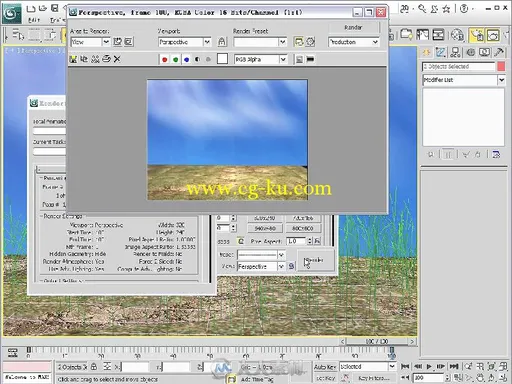Viewport: 512px width, 384px height.
Task: Click the help question mark icon
Action: [464, 9]
